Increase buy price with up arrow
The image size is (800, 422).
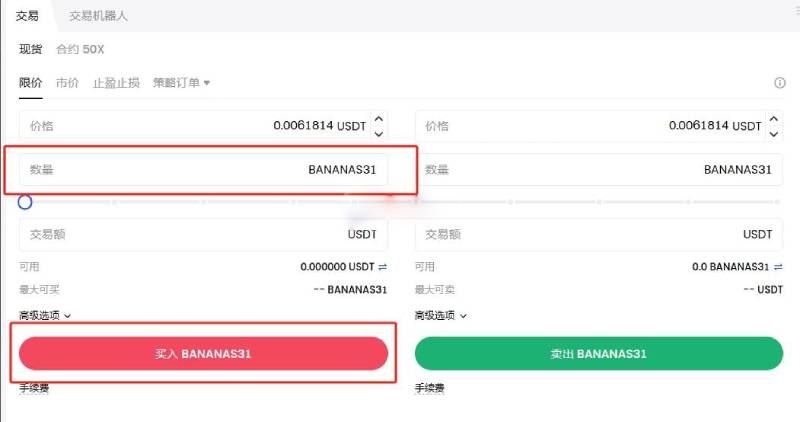[x=379, y=118]
